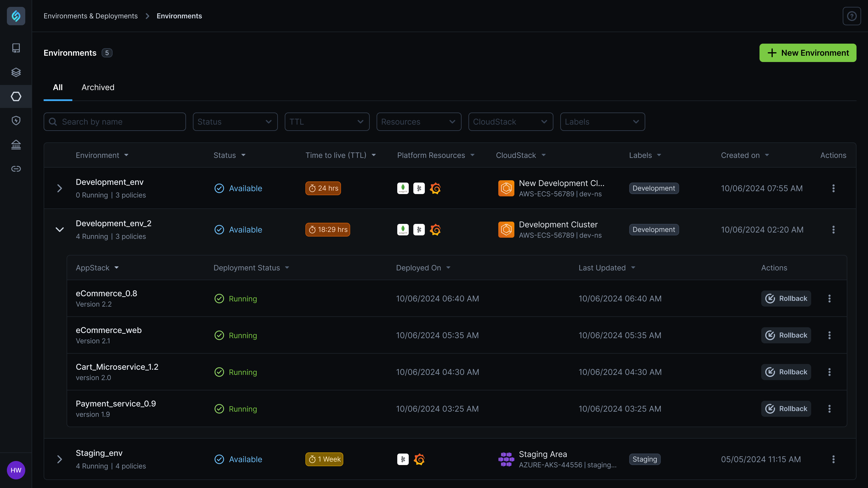Open the stacked layers sidebar icon

coord(16,72)
